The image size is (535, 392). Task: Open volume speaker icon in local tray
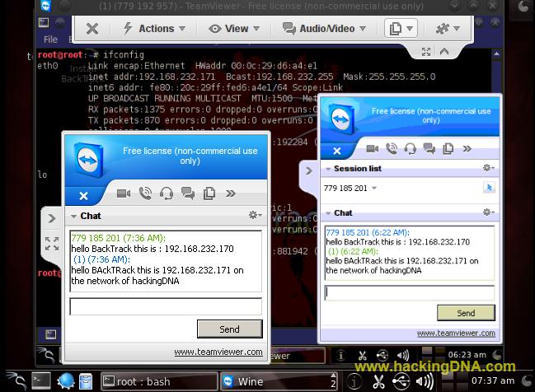(425, 381)
